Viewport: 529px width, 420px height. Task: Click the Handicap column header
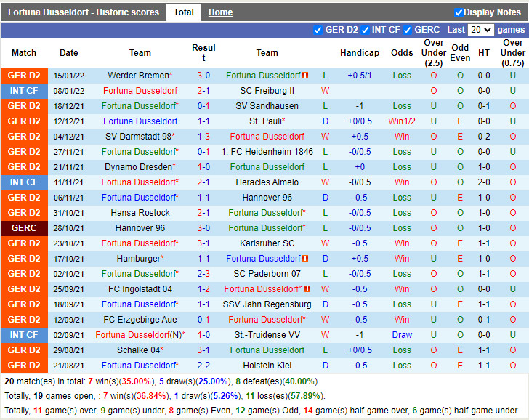coord(359,53)
